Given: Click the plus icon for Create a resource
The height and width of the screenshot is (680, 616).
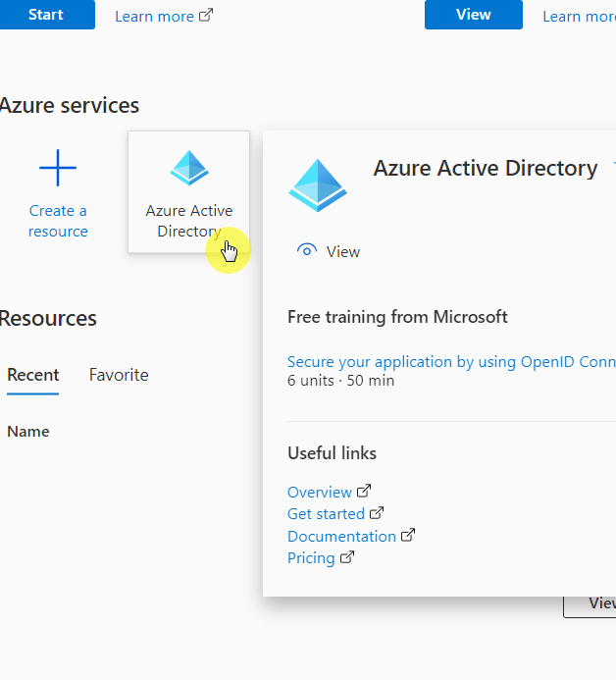Looking at the screenshot, I should [x=58, y=168].
